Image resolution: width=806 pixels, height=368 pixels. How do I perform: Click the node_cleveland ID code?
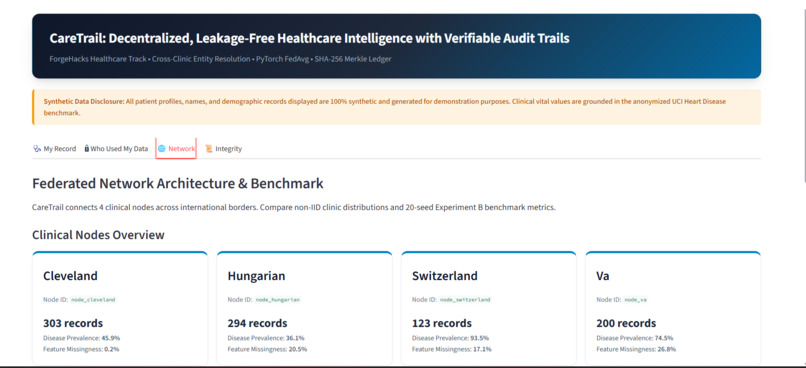(93, 299)
